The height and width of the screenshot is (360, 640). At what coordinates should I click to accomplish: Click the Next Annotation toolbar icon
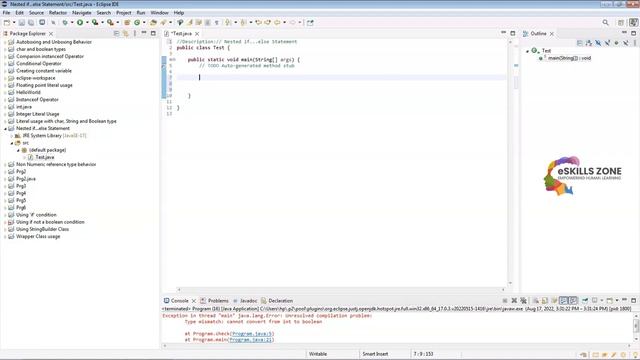click(x=228, y=22)
